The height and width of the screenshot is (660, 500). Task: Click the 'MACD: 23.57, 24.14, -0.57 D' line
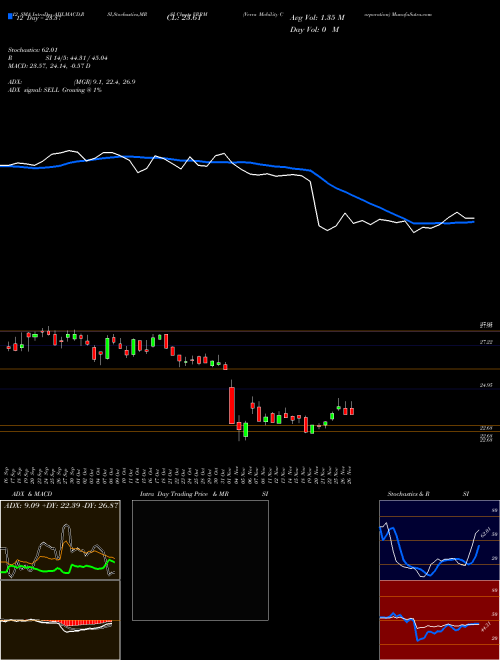click(x=49, y=66)
